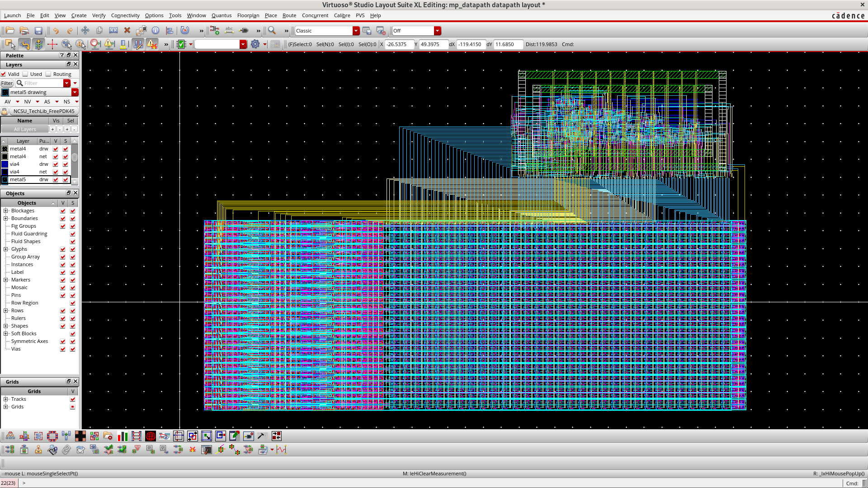The width and height of the screenshot is (868, 488).
Task: Click the selection arrow tool icon
Action: point(10,44)
